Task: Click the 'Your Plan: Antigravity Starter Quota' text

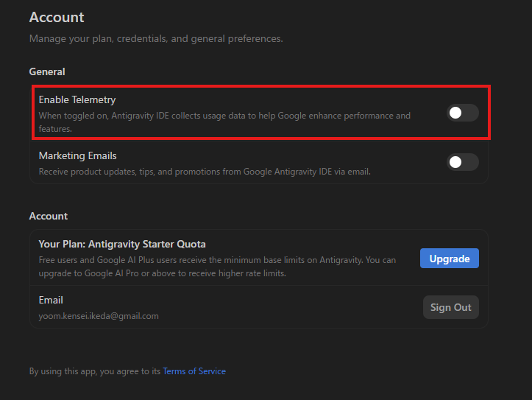Action: [122, 244]
